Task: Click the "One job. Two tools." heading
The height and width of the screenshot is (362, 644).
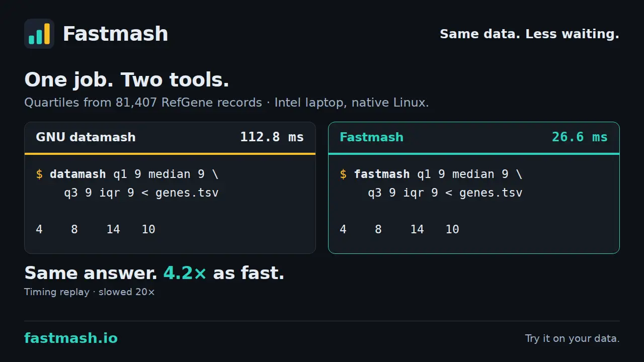Action: tap(127, 80)
